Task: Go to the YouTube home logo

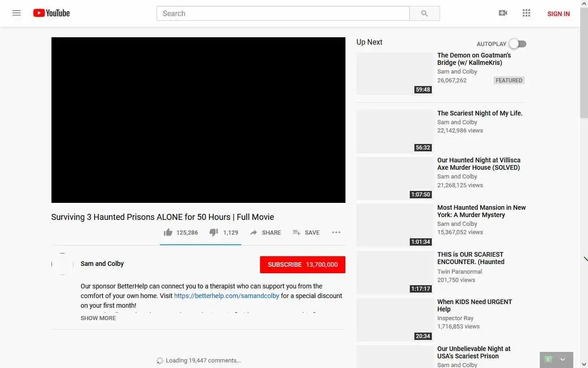Action: [x=51, y=13]
